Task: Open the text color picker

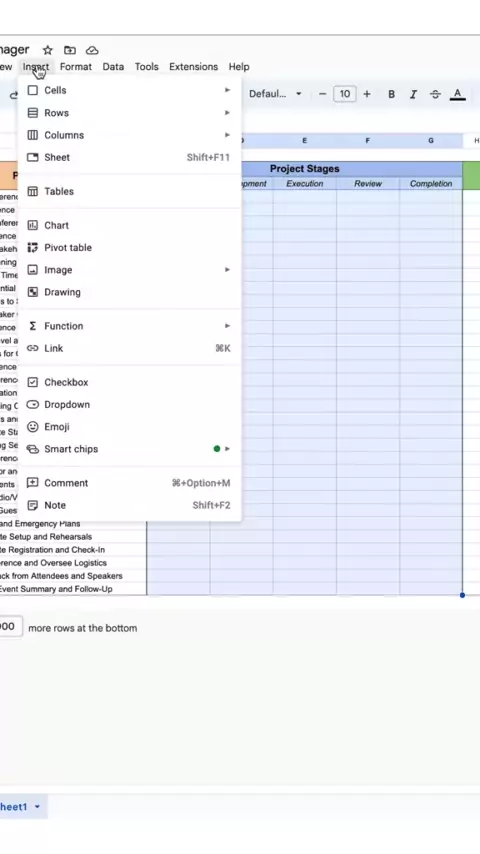Action: [458, 94]
